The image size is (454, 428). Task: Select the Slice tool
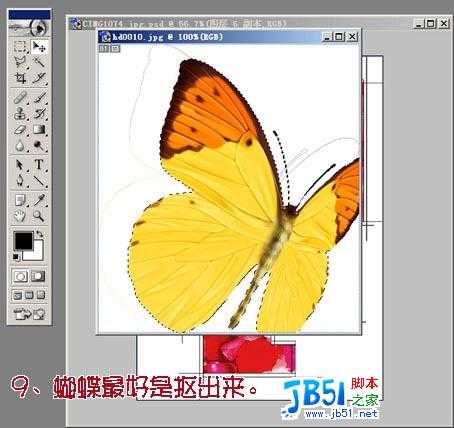(39, 78)
